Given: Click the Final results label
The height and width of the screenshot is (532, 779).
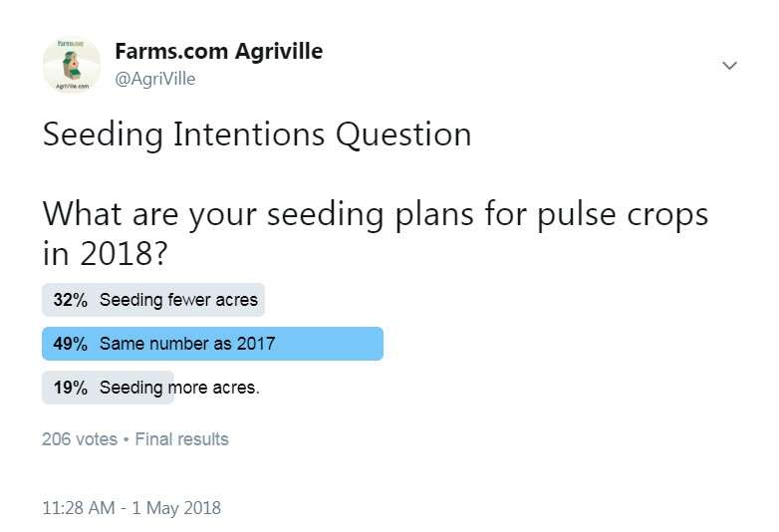Looking at the screenshot, I should (181, 439).
